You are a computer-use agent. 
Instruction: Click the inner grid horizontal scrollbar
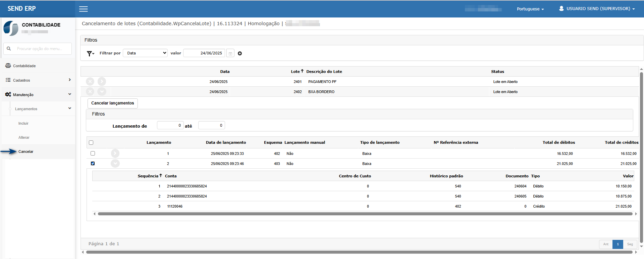[x=365, y=214]
